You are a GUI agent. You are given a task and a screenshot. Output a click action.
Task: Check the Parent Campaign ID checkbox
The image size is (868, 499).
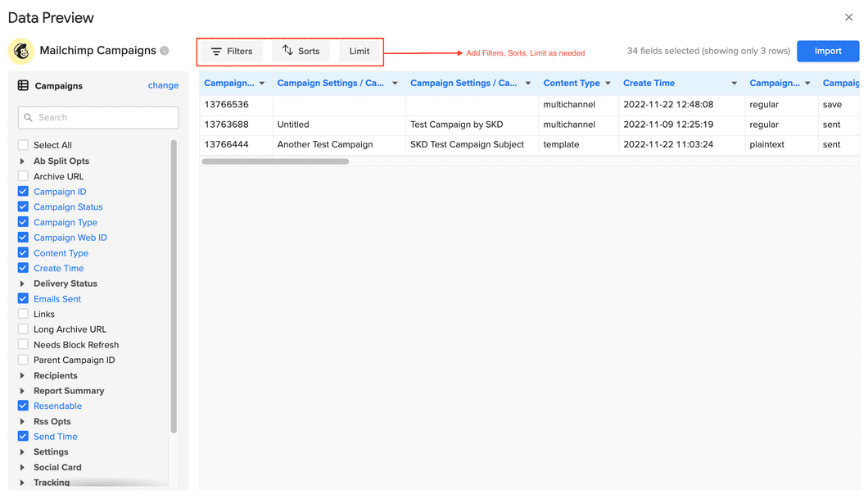click(x=23, y=360)
